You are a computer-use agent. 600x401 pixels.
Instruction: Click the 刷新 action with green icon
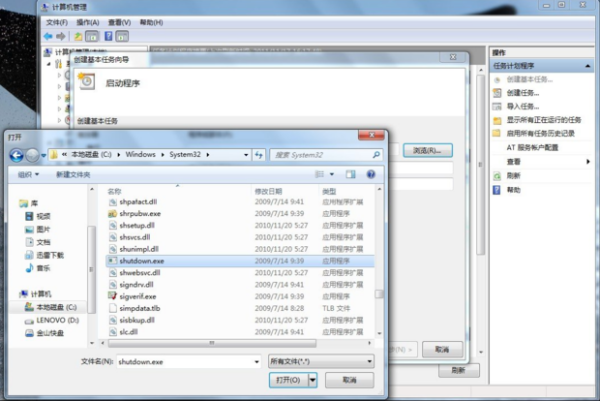pyautogui.click(x=513, y=176)
